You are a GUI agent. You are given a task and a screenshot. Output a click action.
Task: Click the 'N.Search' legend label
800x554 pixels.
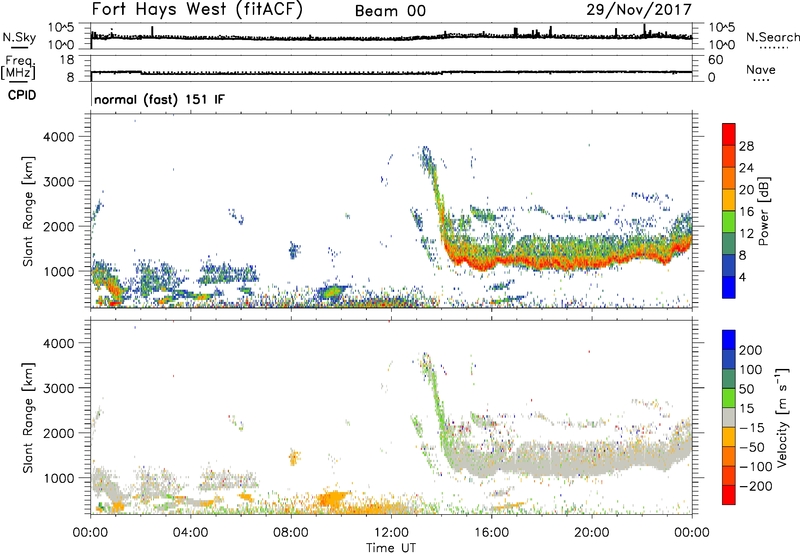(772, 37)
